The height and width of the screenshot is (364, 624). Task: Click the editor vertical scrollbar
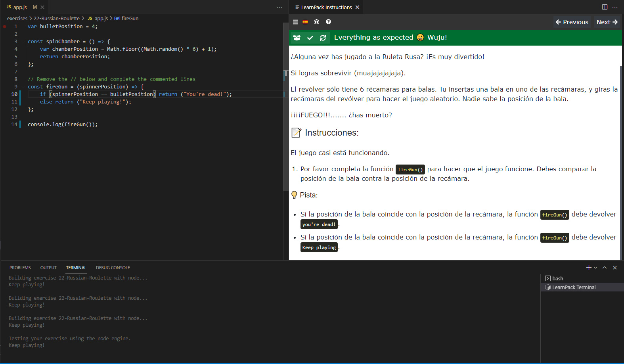point(286,107)
